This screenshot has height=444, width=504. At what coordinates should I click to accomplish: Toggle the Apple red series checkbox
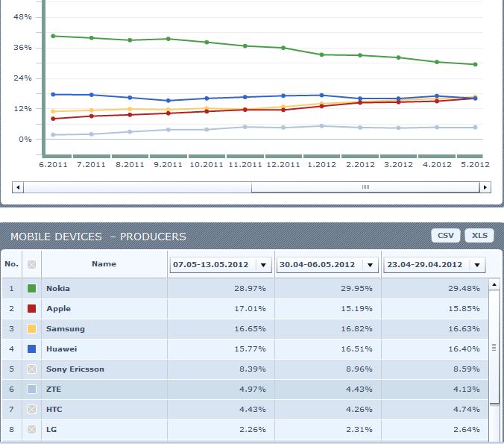tap(31, 308)
